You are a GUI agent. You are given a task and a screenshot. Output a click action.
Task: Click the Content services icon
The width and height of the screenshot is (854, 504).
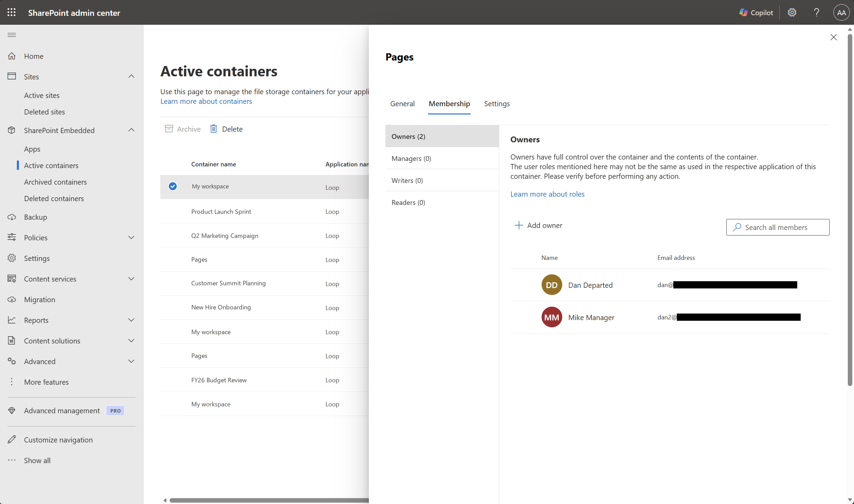(12, 278)
